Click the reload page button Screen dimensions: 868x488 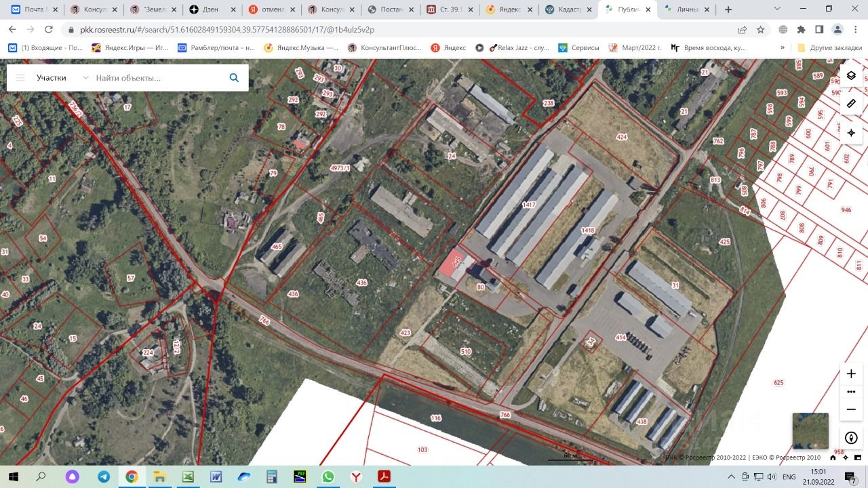click(48, 30)
